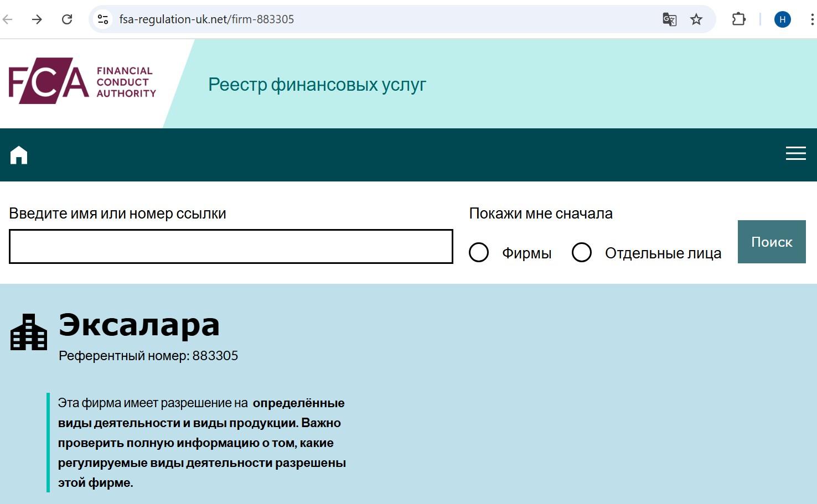Open site information icon in address bar

[x=103, y=19]
